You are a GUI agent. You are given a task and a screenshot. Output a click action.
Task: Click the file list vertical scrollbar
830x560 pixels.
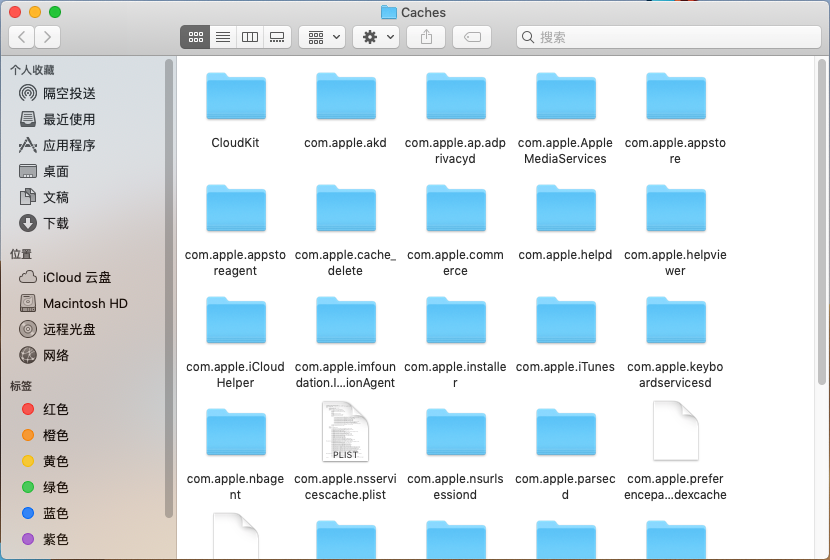(822, 222)
